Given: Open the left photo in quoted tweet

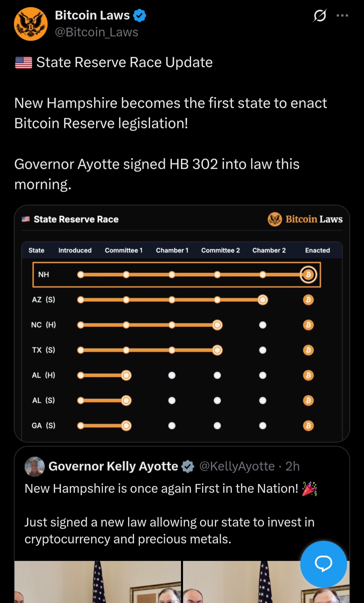Looking at the screenshot, I should tap(98, 582).
